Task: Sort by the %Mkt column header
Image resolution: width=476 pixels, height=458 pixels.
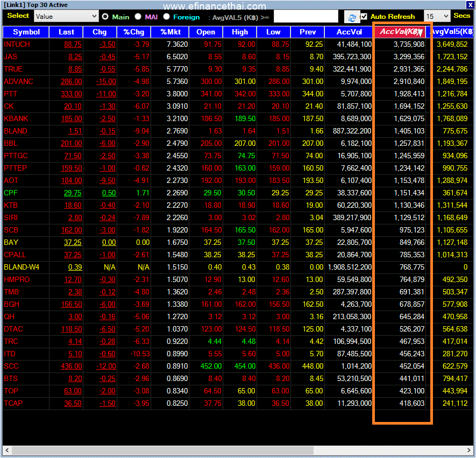Action: 170,32
